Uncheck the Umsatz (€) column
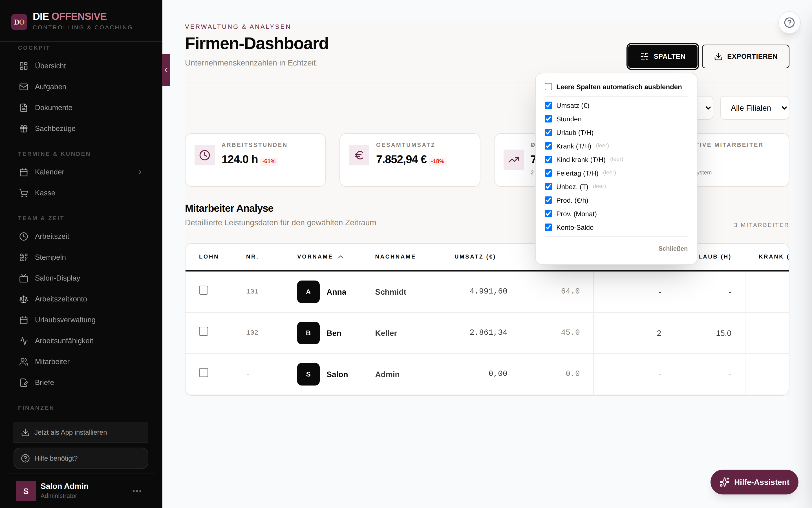Viewport: 812px width, 508px height. 548,106
